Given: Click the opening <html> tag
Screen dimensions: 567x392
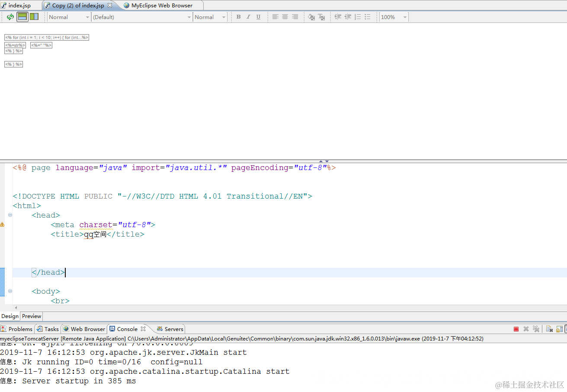Looking at the screenshot, I should point(27,206).
